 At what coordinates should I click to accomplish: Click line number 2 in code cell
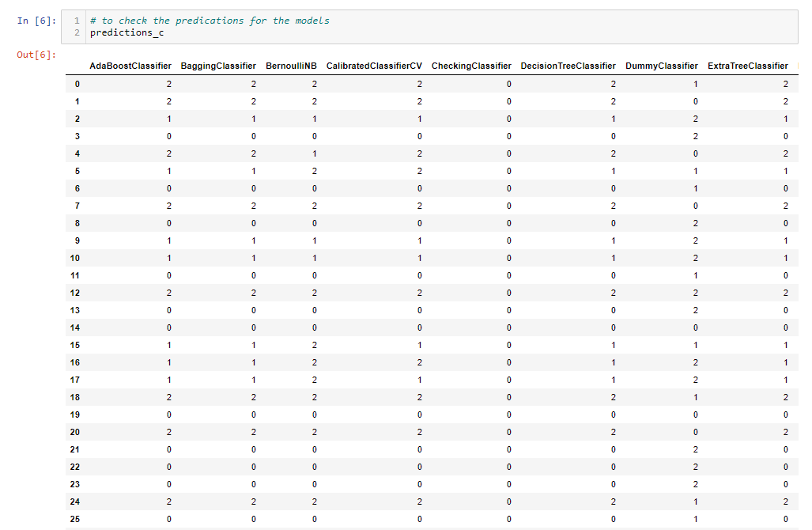click(x=77, y=32)
